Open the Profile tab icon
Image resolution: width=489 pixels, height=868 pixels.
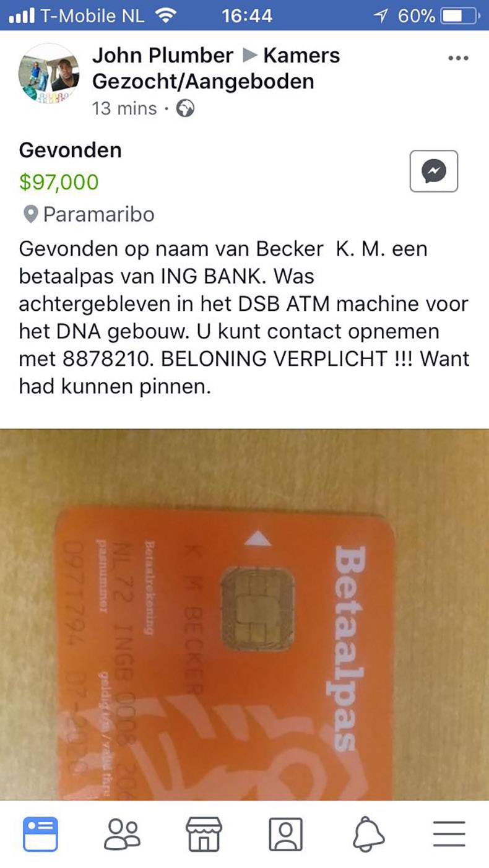coord(285,834)
